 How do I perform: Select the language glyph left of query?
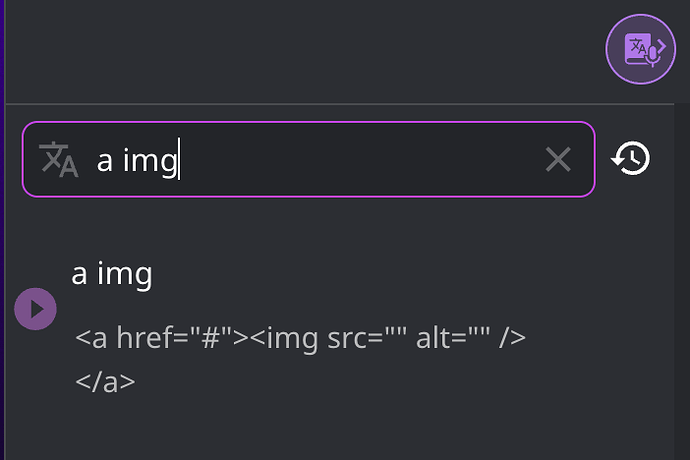[59, 159]
